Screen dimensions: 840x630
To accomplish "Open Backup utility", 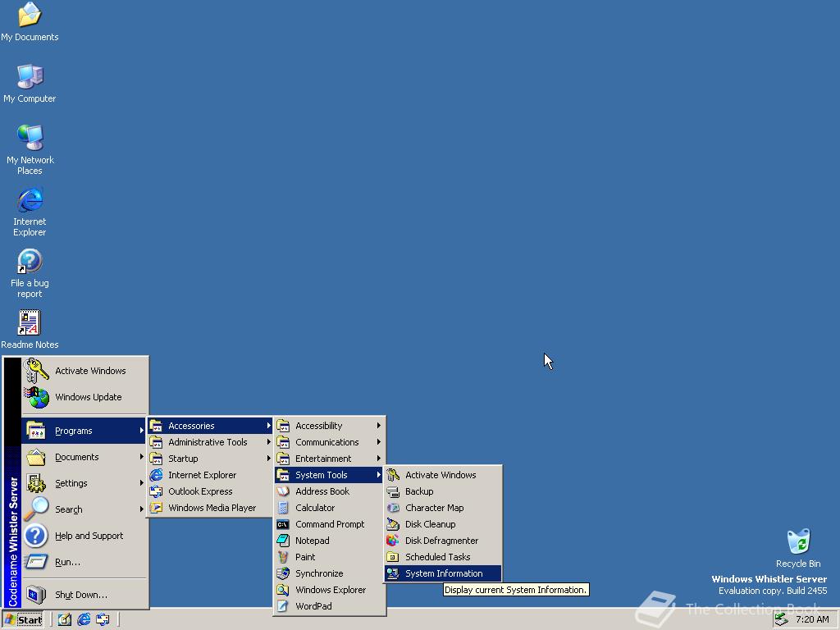I will click(x=443, y=491).
